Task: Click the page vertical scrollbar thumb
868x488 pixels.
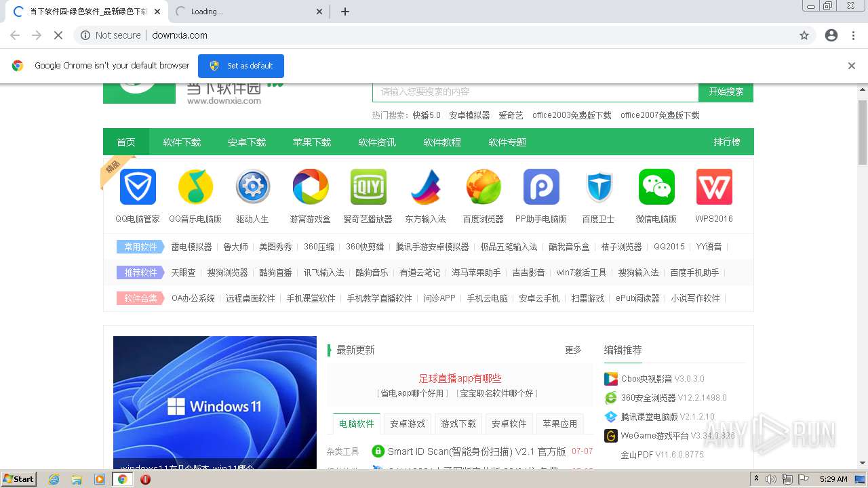Action: (863, 132)
